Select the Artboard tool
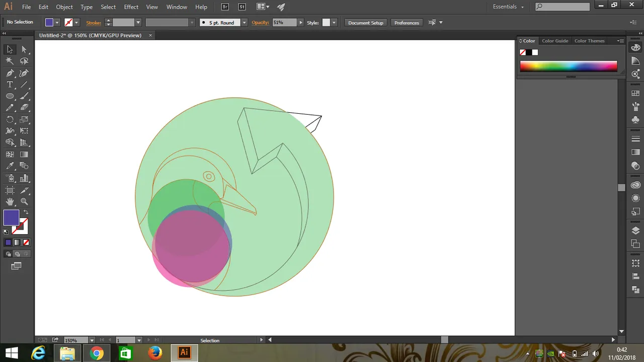Viewport: 644px width, 362px height. coord(10,190)
